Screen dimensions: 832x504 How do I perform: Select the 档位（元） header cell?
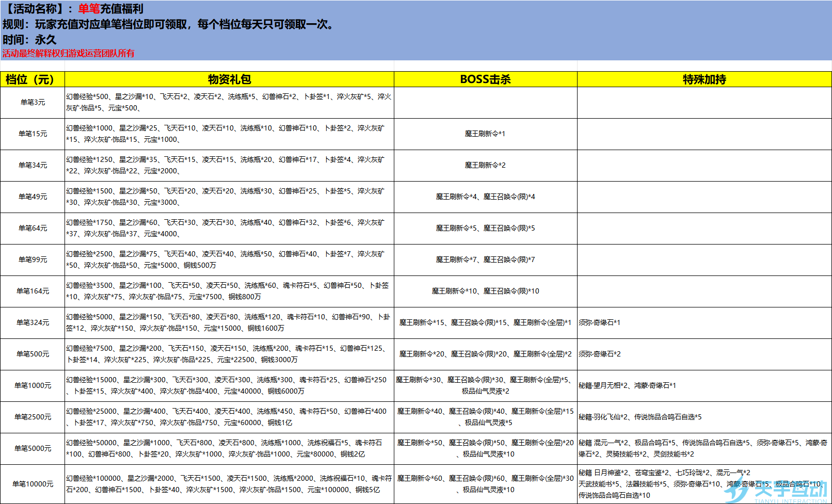click(x=33, y=79)
